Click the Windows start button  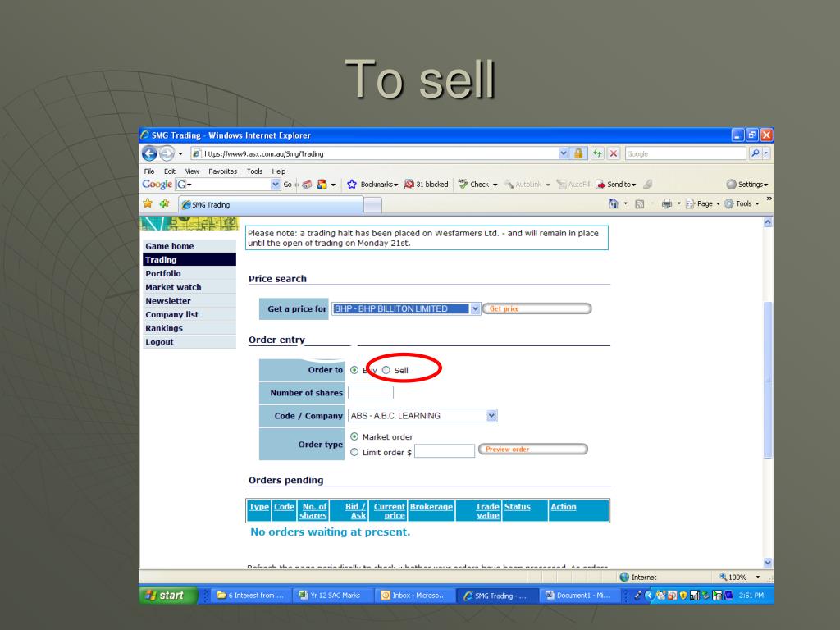pos(168,596)
